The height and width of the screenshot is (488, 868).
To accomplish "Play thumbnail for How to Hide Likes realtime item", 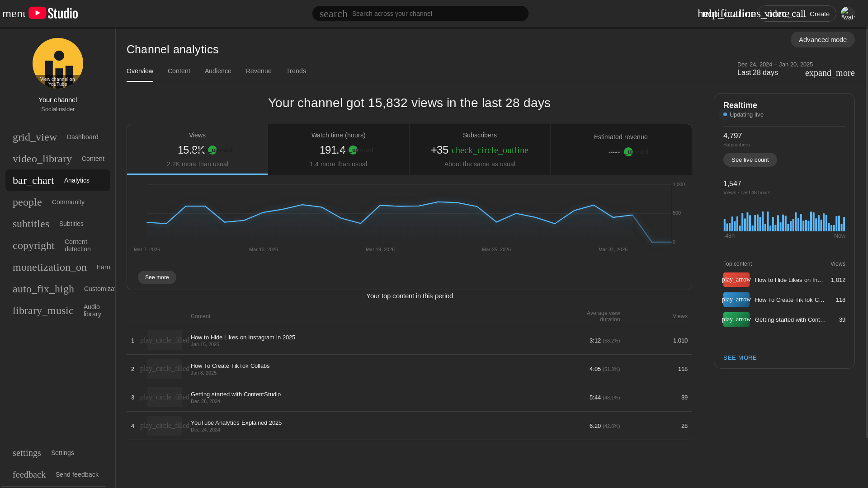I will [736, 280].
